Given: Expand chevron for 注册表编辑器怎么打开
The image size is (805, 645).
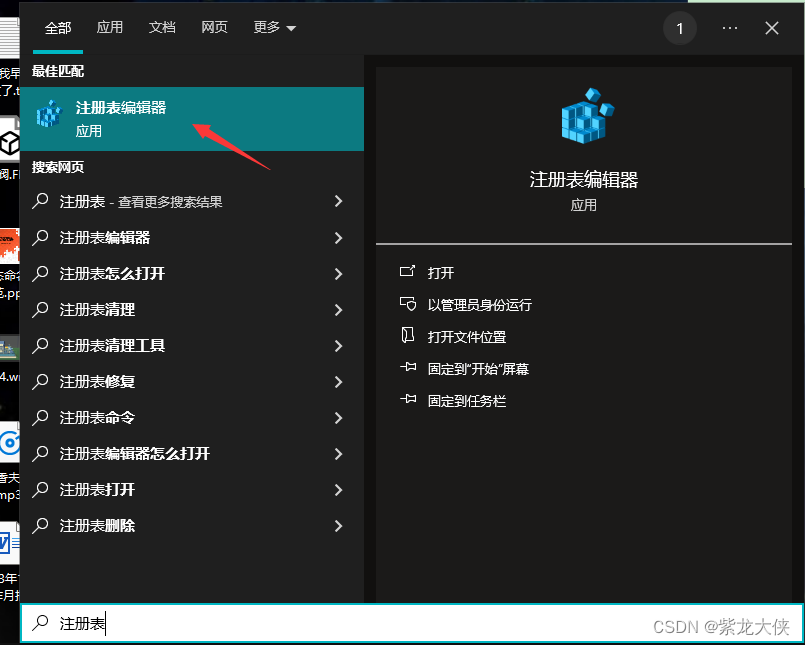Looking at the screenshot, I should tap(338, 453).
